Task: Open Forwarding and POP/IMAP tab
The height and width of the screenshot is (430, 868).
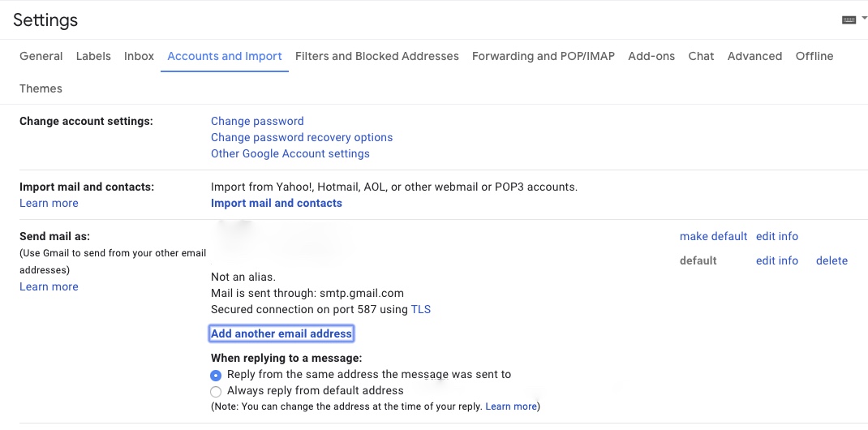Action: tap(544, 56)
